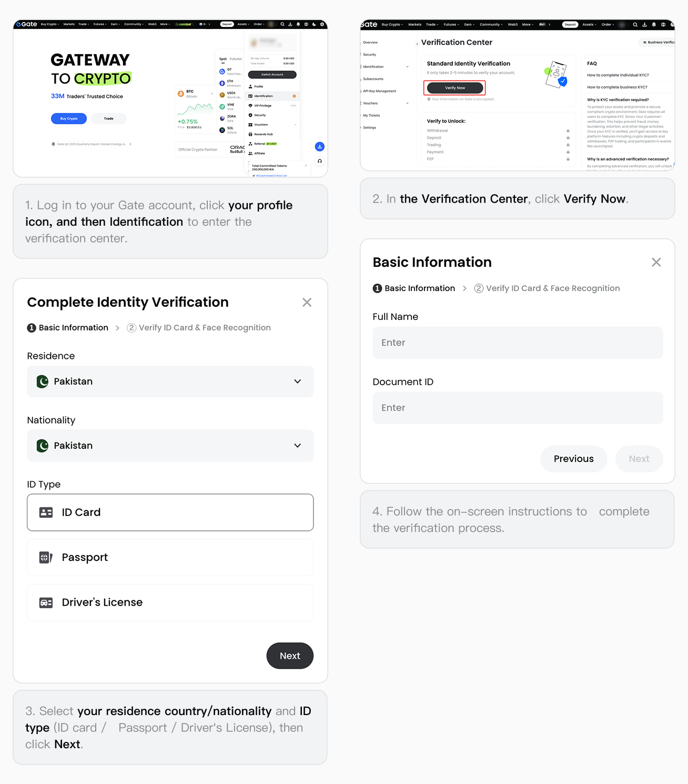Viewport: 688px width, 784px height.
Task: Click the Verify Now button
Action: tap(454, 88)
